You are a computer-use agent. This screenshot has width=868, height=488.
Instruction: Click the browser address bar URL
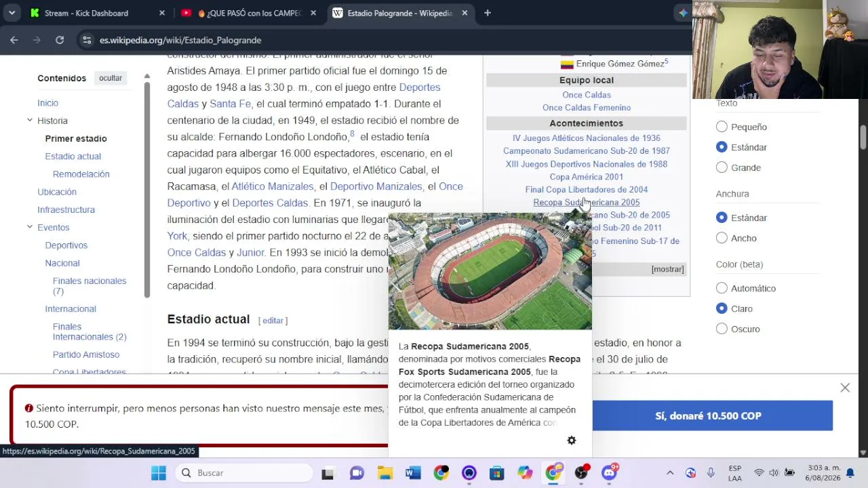coord(180,40)
